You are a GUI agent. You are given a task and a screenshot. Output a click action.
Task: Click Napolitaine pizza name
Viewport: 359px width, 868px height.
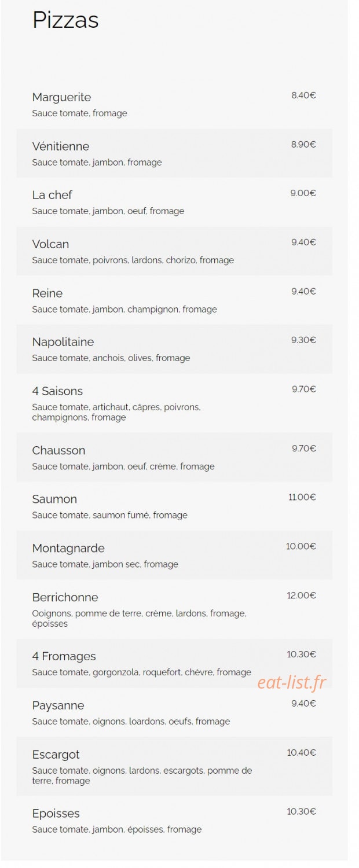pos(63,342)
